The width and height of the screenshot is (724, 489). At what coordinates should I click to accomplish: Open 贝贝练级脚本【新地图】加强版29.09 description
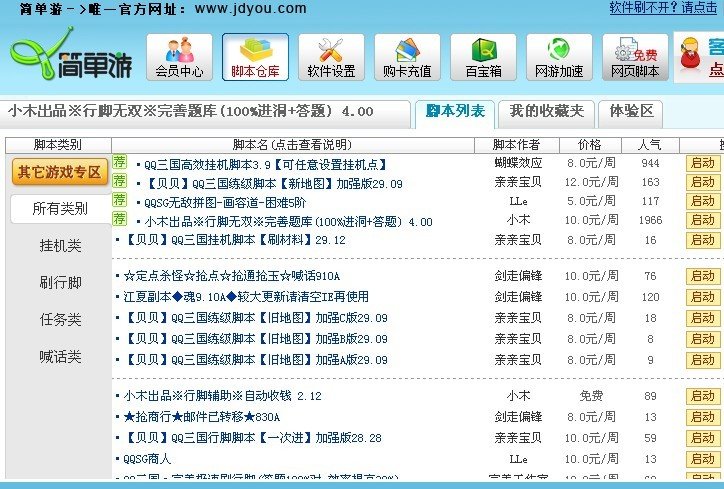273,184
